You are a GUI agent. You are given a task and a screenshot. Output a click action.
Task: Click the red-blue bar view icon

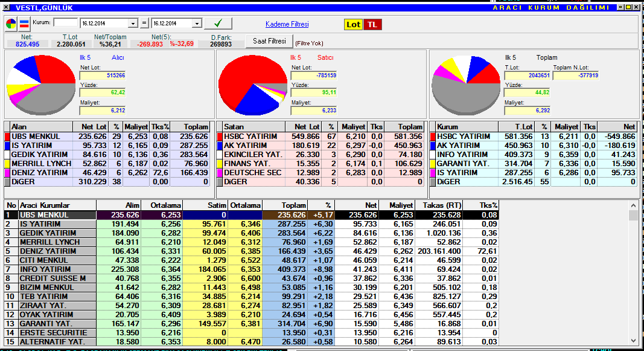24,24
